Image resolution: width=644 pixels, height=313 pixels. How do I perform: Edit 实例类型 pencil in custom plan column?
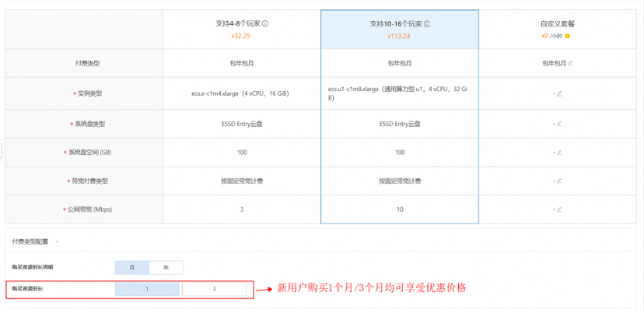pos(559,93)
